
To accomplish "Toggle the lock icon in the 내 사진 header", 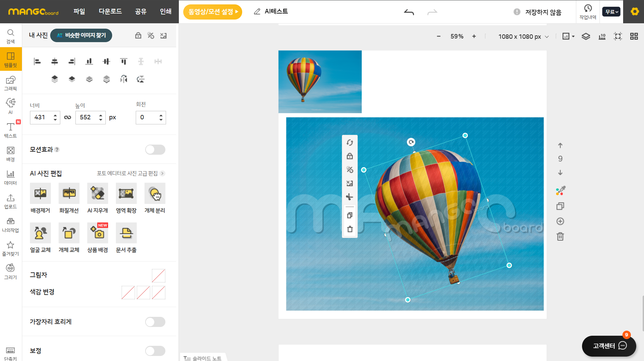I will [x=138, y=35].
